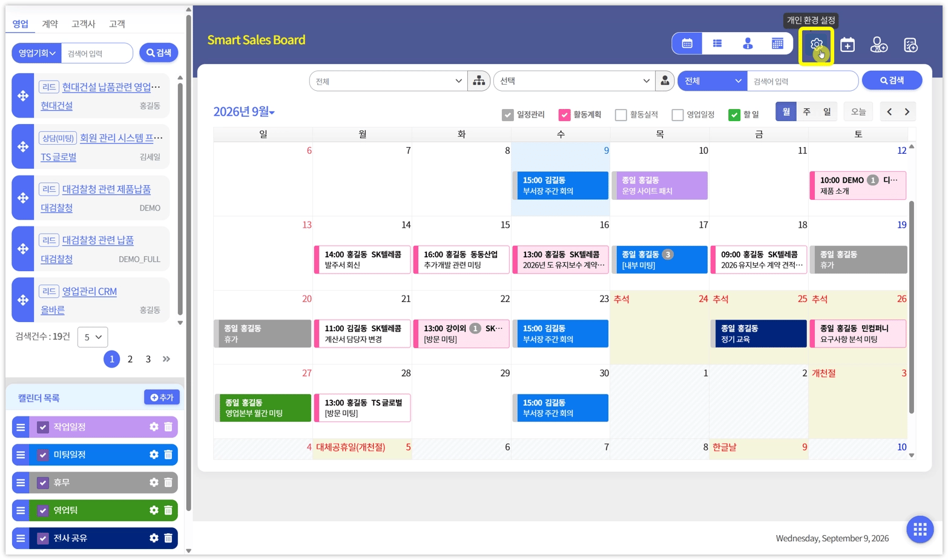Delete the 전사 공유 calendar with trash icon
The height and width of the screenshot is (560, 948).
168,538
